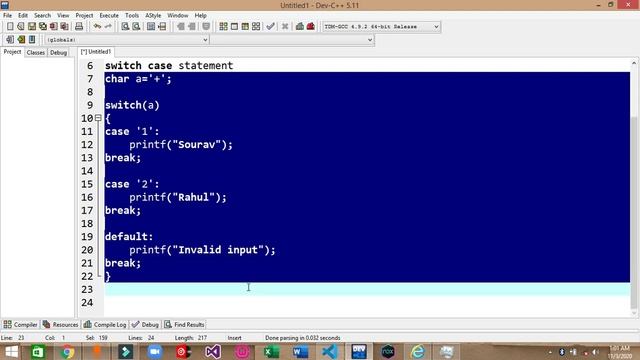Click the Go to line icon
This screenshot has height=360, width=640.
point(162,27)
